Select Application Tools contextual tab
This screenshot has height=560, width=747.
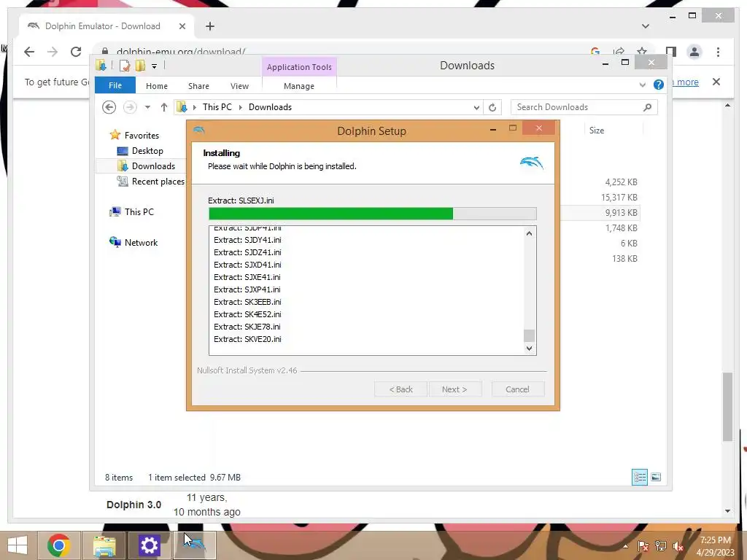(x=299, y=67)
